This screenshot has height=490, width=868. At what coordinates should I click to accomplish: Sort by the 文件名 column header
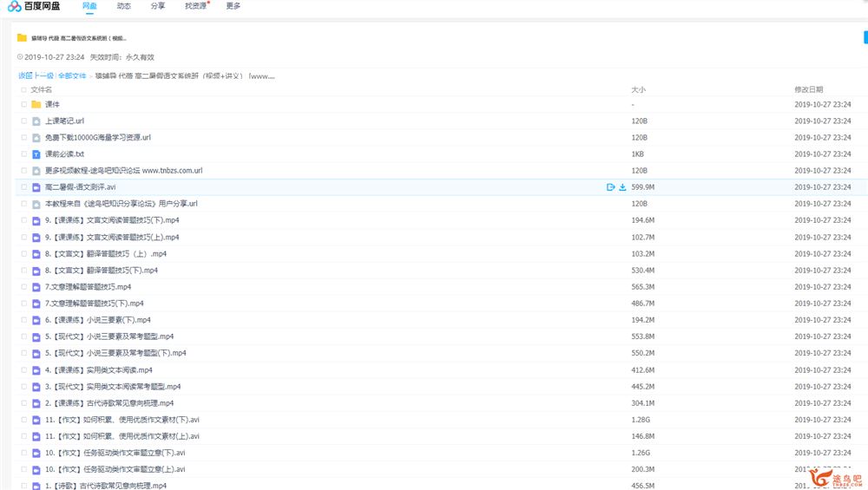[x=41, y=89]
